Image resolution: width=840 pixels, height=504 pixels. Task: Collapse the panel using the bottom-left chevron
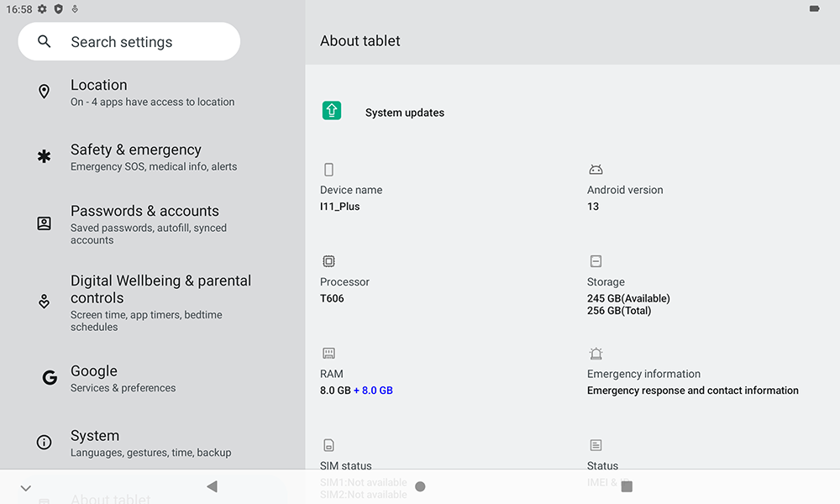[25, 486]
